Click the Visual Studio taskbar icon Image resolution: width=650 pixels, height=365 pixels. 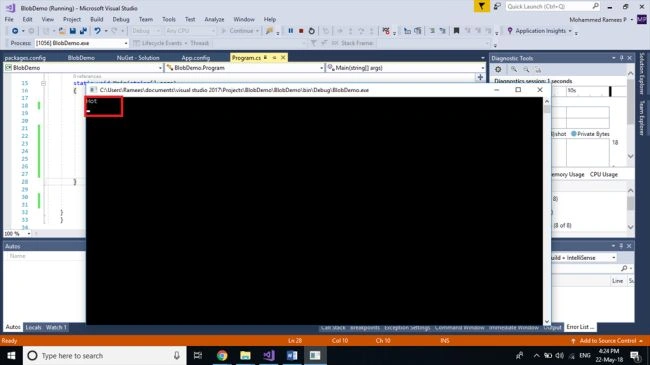[x=269, y=355]
